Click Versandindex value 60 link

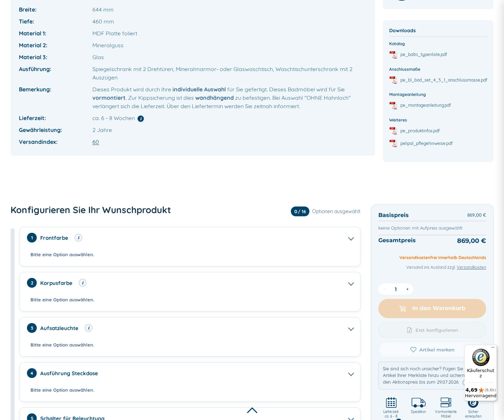click(x=96, y=142)
